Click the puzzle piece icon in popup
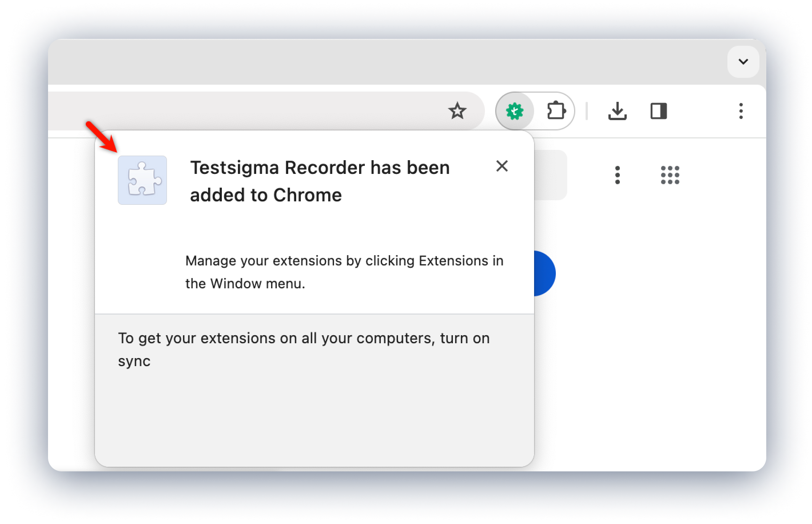Viewport: 812px width, 524px height. point(142,180)
